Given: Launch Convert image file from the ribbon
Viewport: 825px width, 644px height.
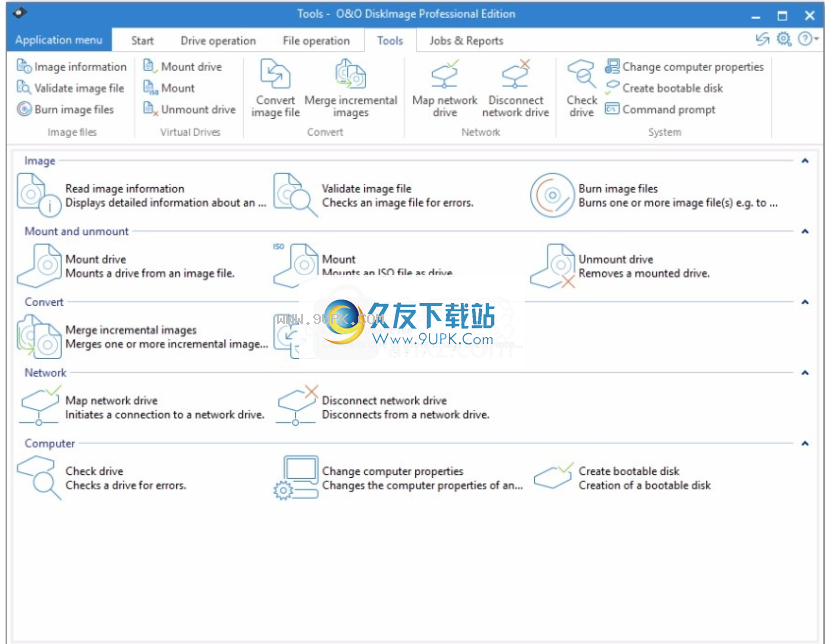Looking at the screenshot, I should click(x=275, y=88).
